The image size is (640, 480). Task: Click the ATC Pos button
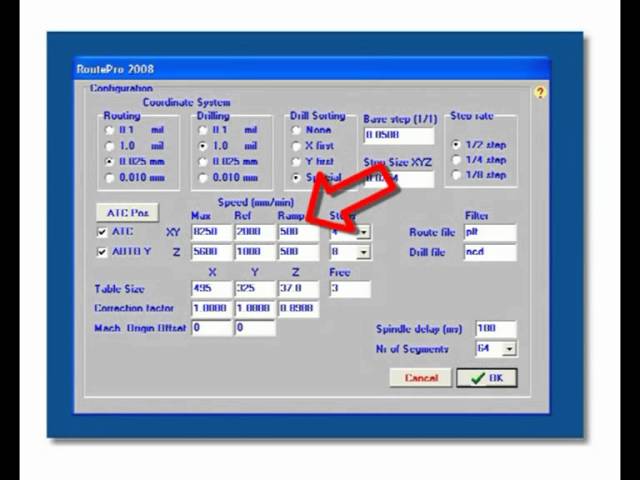(x=127, y=213)
